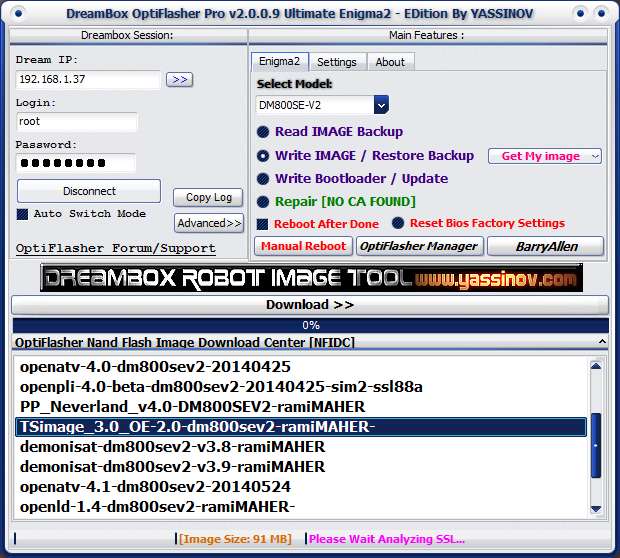Image resolution: width=620 pixels, height=558 pixels.
Task: Click the image list scroll down arrow
Action: click(x=596, y=509)
